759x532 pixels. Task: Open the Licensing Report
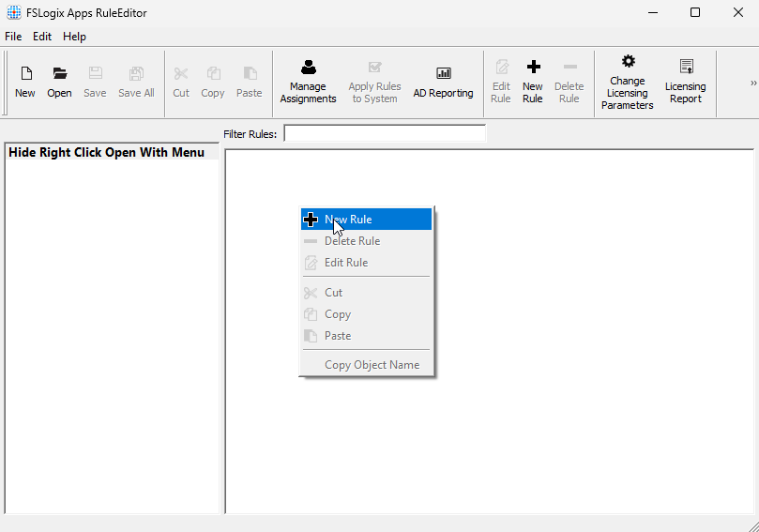tap(686, 82)
